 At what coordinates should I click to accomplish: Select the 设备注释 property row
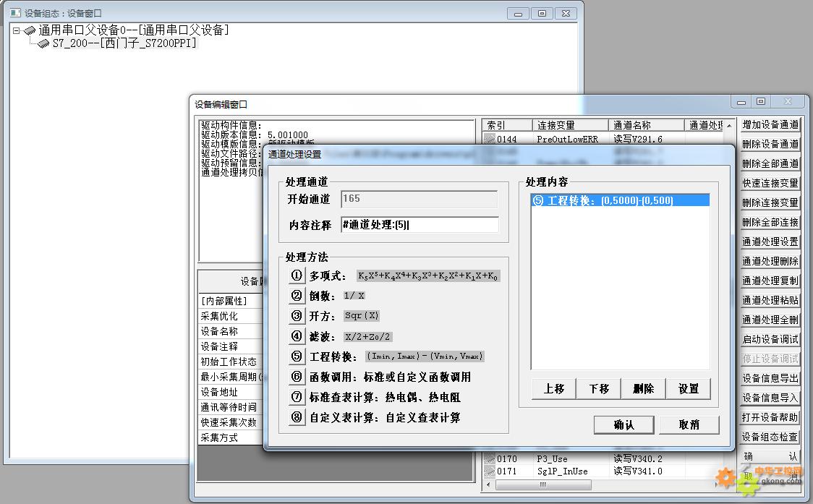[231, 346]
